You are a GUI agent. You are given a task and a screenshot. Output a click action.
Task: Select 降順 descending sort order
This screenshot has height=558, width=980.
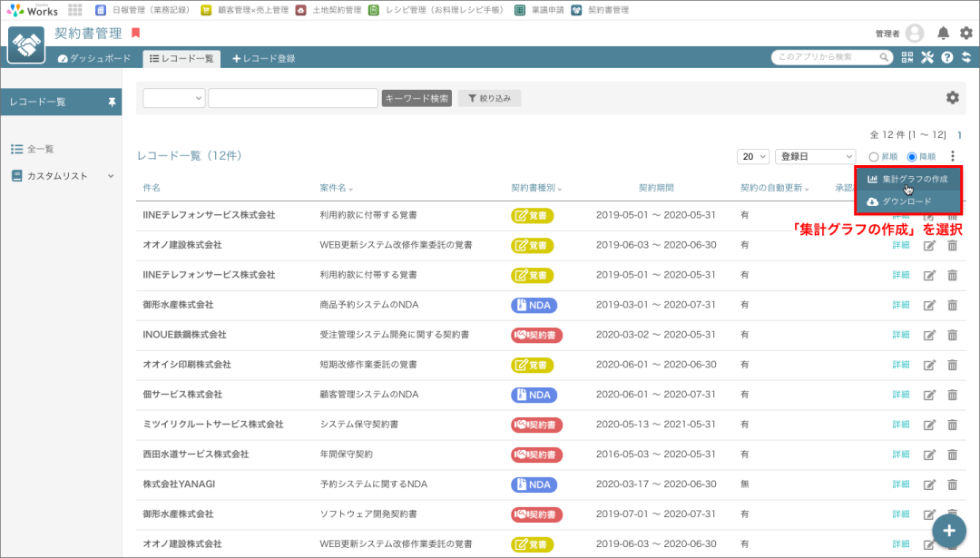click(x=913, y=157)
